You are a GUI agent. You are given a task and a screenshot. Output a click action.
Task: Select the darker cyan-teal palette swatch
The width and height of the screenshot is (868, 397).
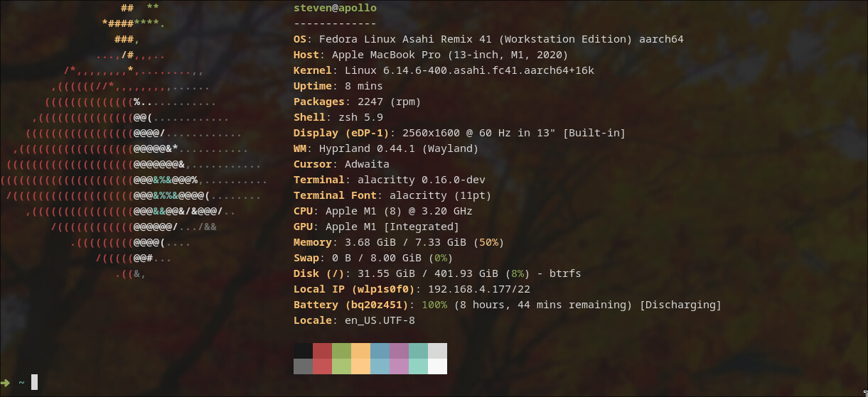tap(418, 351)
